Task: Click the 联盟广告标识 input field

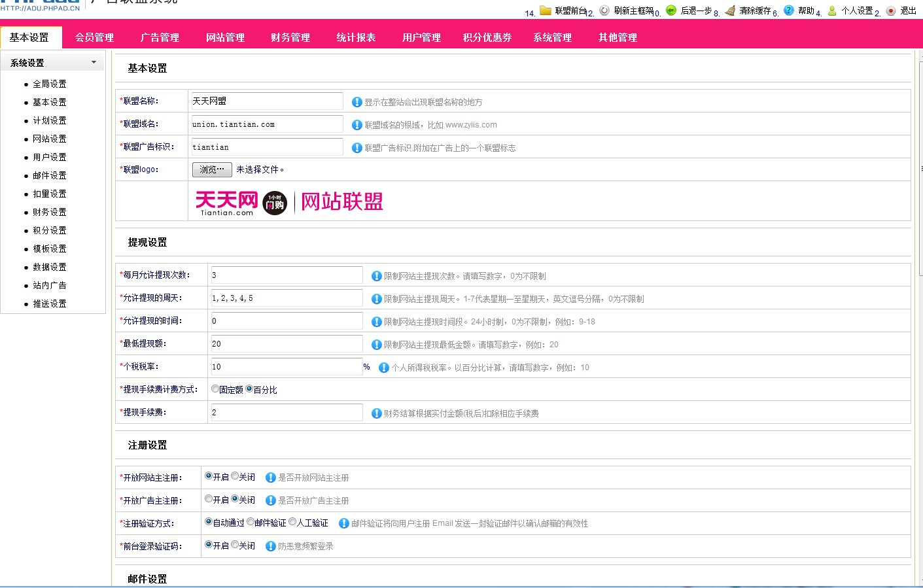Action: pyautogui.click(x=267, y=147)
